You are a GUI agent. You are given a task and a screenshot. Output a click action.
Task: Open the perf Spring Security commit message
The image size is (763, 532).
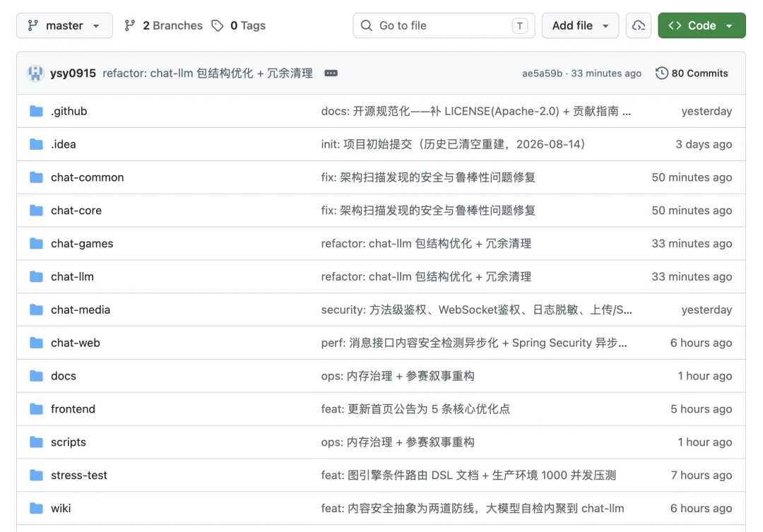point(474,343)
